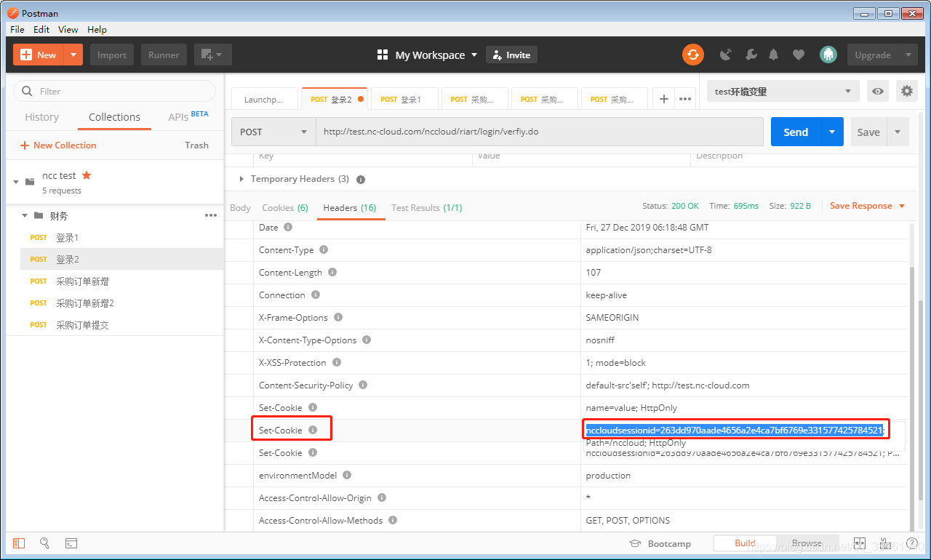Click the sidebar Filter search field
Viewport: 931px width, 560px height.
(114, 91)
